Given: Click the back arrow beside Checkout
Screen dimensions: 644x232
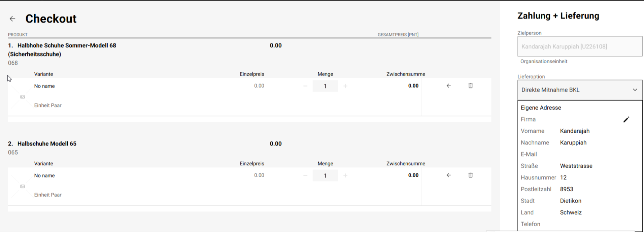Looking at the screenshot, I should point(12,19).
